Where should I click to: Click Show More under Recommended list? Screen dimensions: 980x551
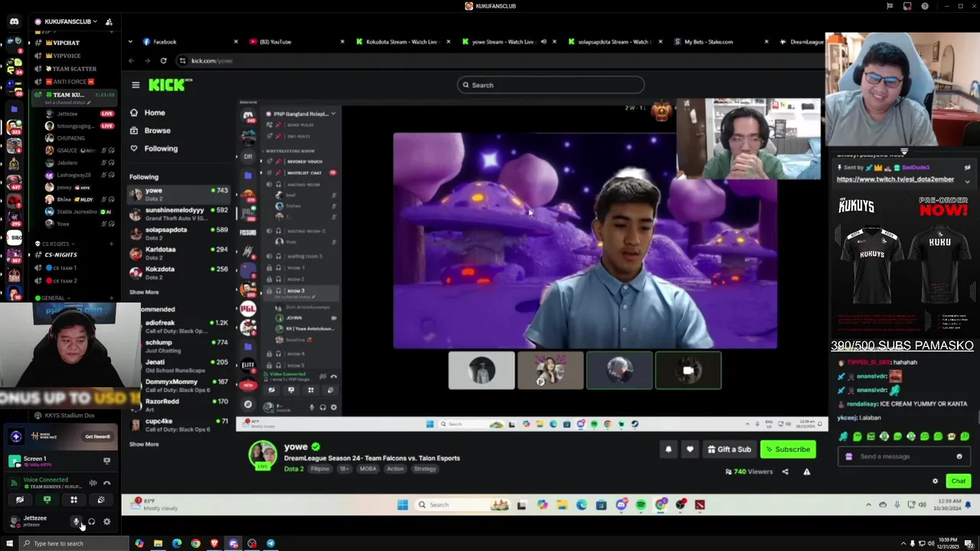pyautogui.click(x=144, y=444)
